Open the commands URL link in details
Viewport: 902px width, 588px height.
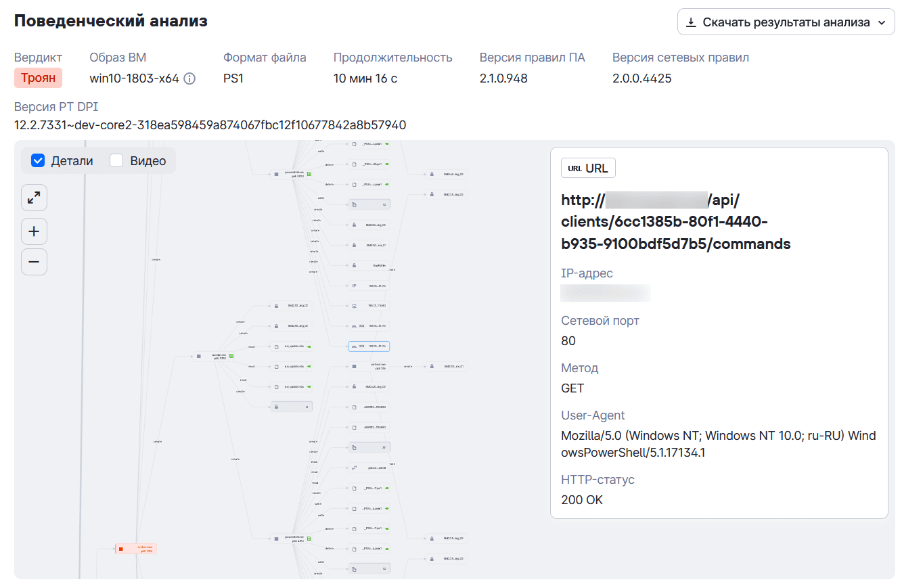pos(676,222)
